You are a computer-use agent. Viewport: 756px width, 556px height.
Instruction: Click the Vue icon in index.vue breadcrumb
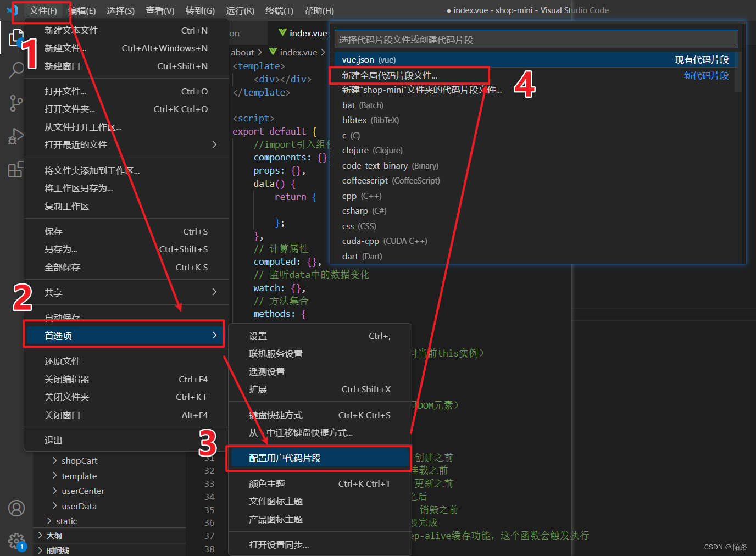point(273,52)
